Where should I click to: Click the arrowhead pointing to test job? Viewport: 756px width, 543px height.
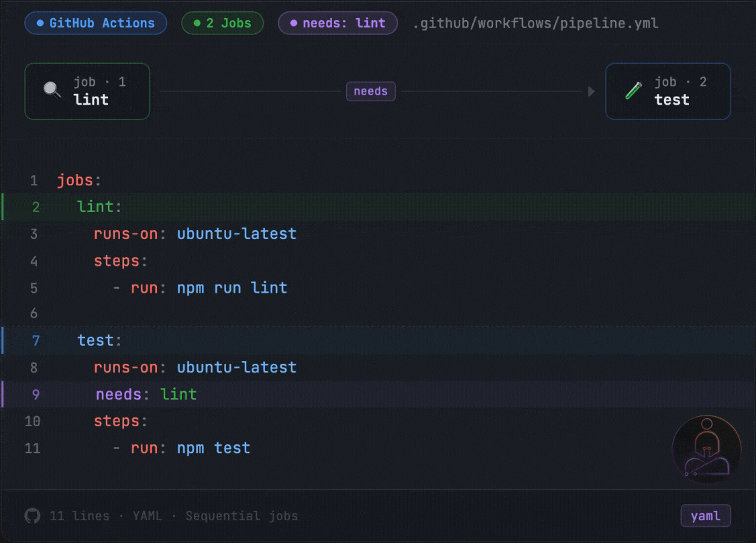pos(591,91)
